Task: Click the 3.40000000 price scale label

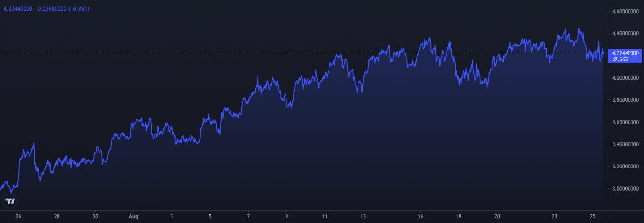Action: click(626, 144)
